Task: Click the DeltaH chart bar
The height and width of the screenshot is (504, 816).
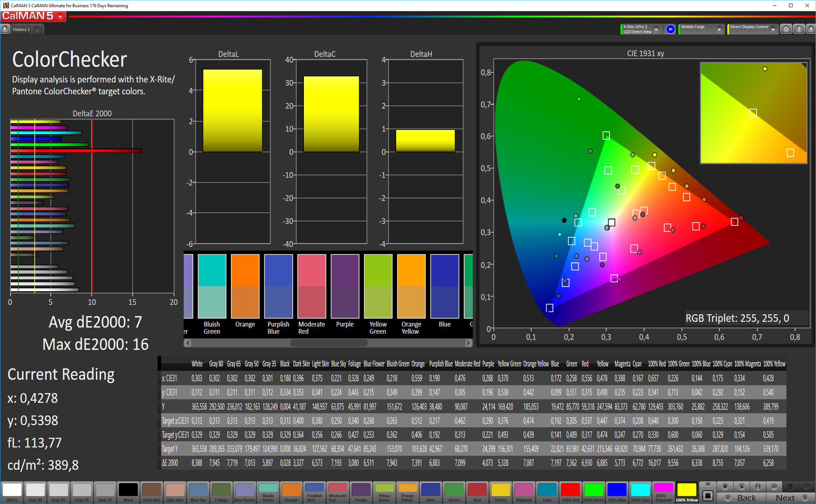Action: point(425,141)
